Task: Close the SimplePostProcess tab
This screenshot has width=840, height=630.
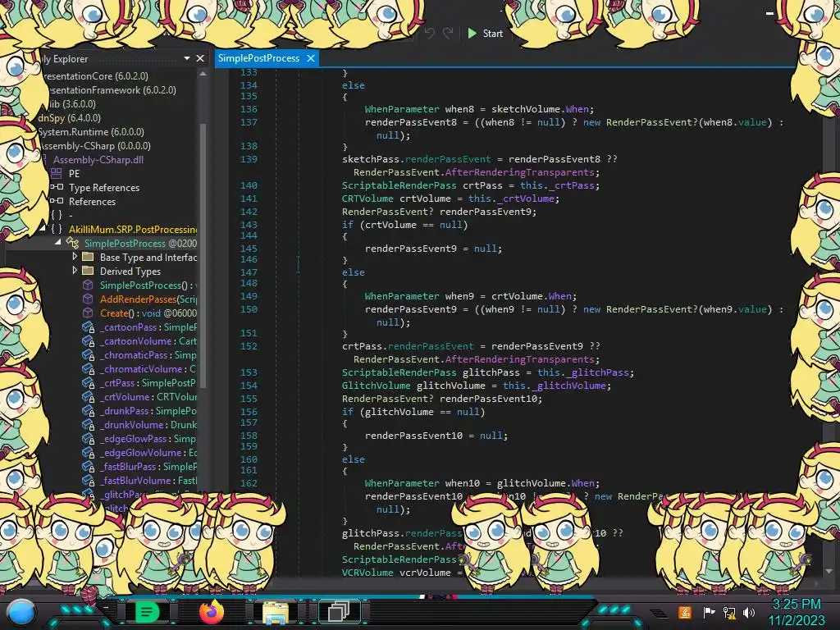Action: pos(311,58)
